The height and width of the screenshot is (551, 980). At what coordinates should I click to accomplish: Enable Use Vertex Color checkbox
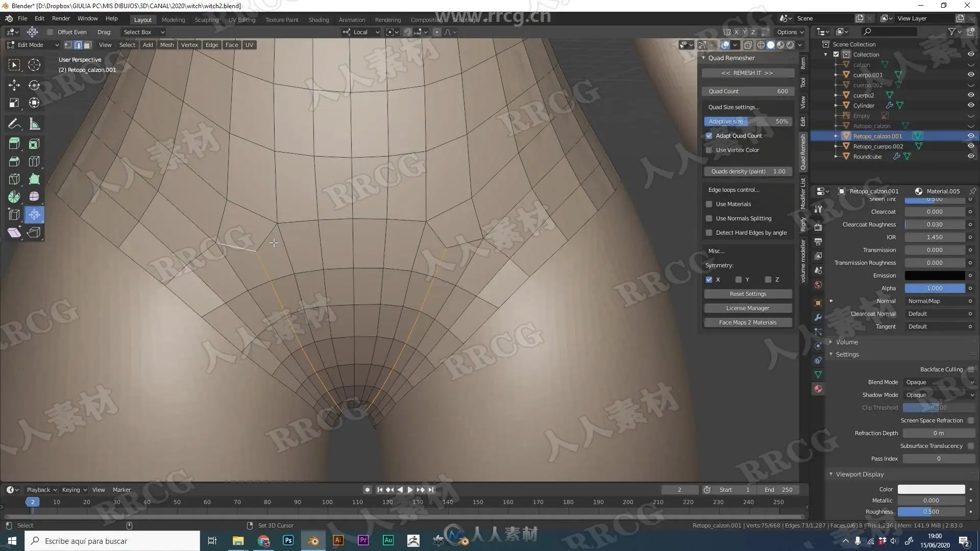click(x=709, y=150)
